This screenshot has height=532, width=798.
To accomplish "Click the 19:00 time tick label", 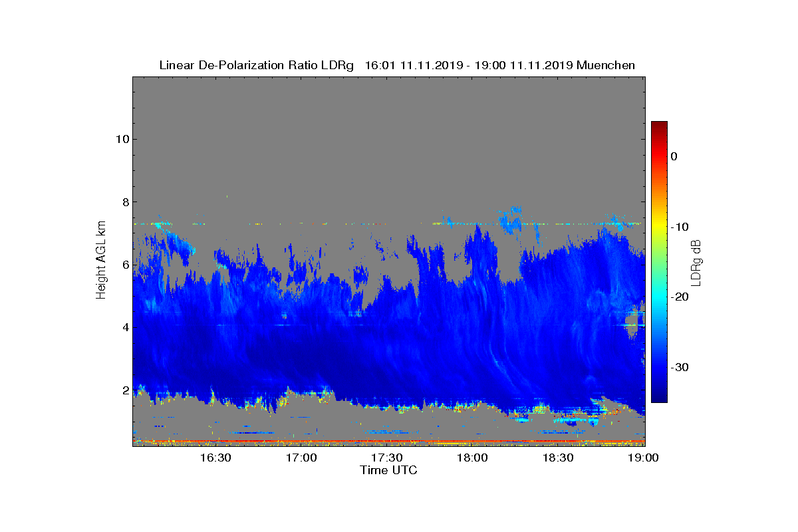I will point(643,458).
